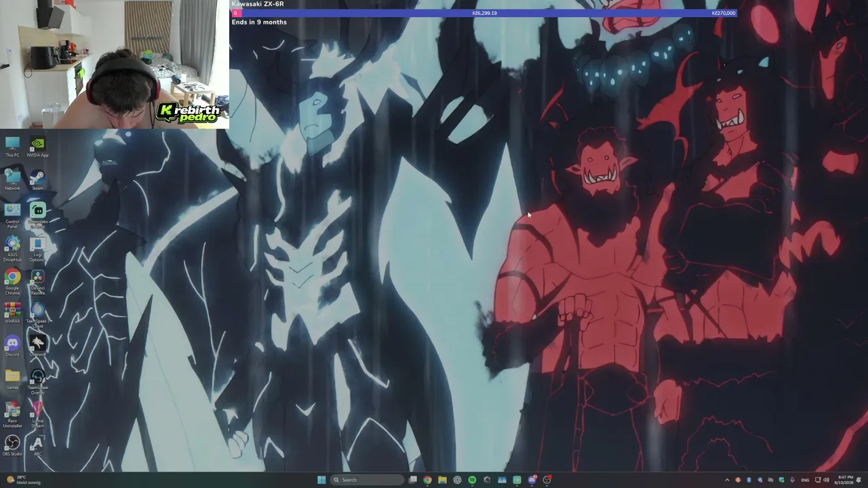The width and height of the screenshot is (868, 488).
Task: Select the Revo Uninstaller desktop shortcut
Action: [12, 415]
